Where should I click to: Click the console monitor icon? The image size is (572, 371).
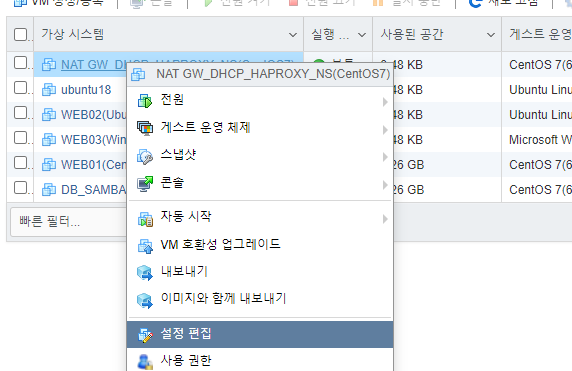tap(145, 184)
